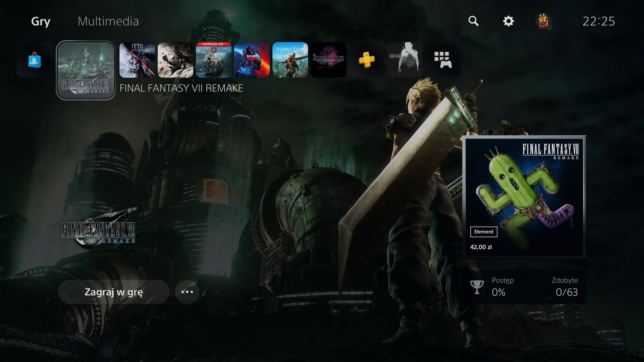Click the Final Fantasy VII Remake hub logo

tap(99, 229)
